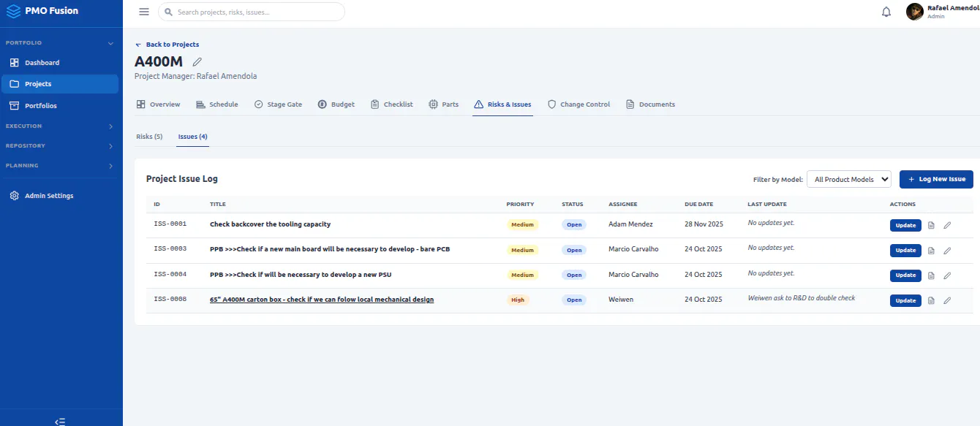Go Back to Projects link

click(167, 45)
